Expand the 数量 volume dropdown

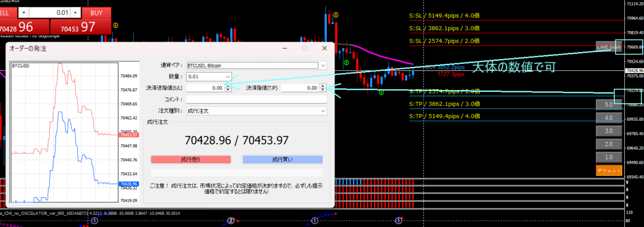point(228,77)
